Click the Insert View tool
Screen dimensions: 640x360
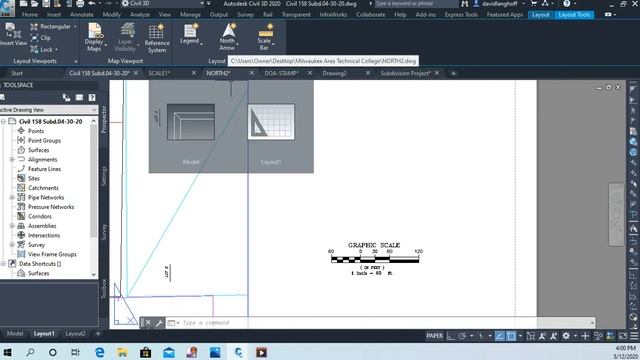(x=12, y=34)
